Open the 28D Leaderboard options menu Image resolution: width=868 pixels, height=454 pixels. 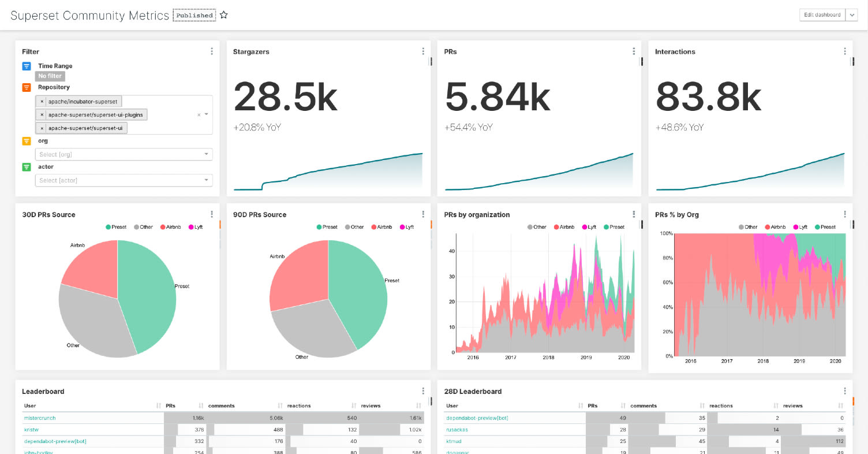click(x=845, y=391)
